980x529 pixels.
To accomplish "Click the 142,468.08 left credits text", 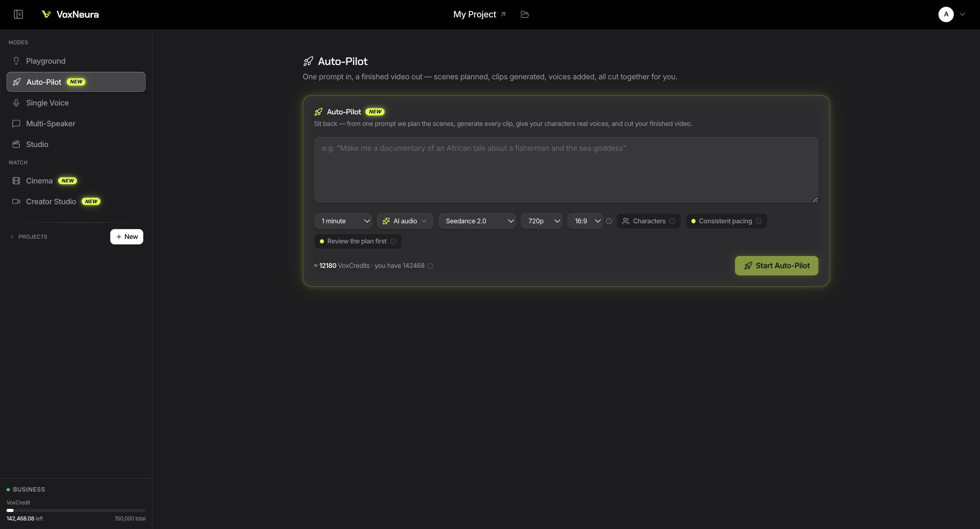I will 25,519.
